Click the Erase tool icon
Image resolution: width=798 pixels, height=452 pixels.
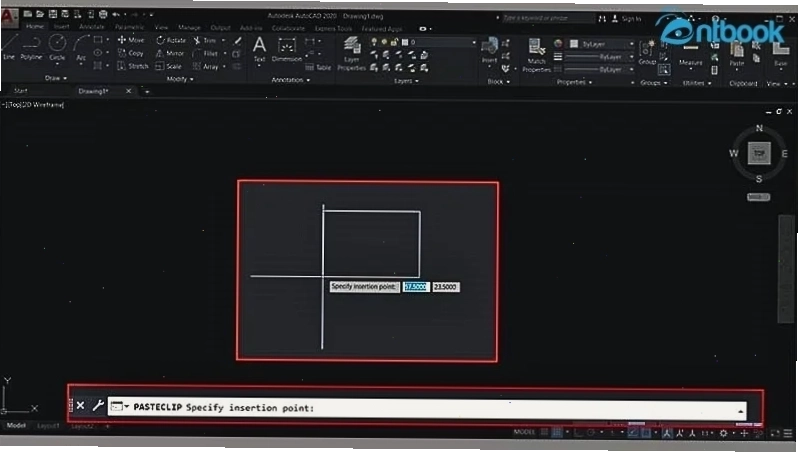(238, 40)
